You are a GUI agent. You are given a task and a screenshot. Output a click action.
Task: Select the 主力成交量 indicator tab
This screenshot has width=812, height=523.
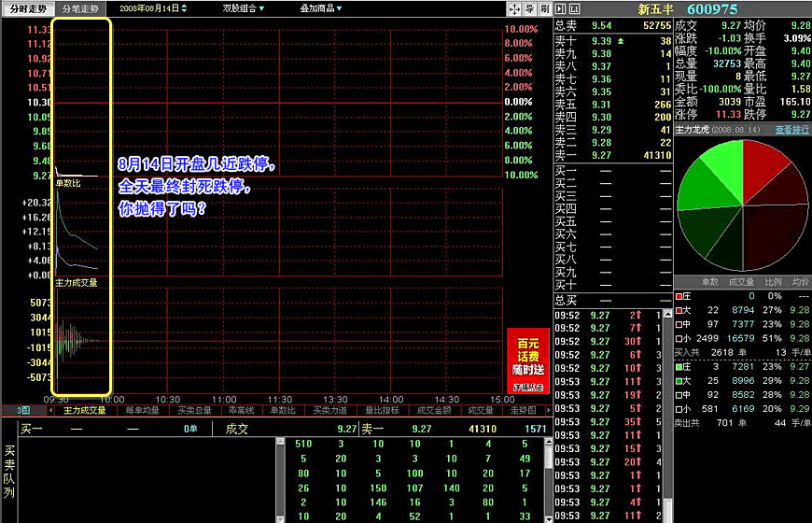click(x=84, y=410)
